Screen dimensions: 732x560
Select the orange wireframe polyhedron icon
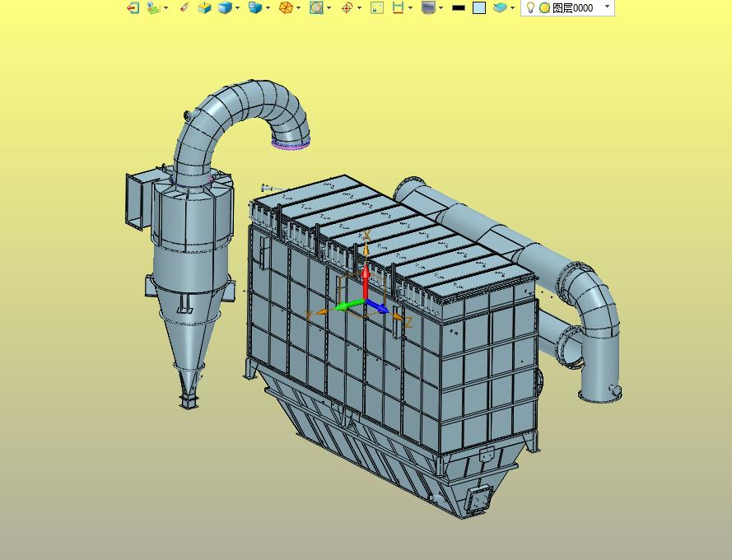click(286, 7)
